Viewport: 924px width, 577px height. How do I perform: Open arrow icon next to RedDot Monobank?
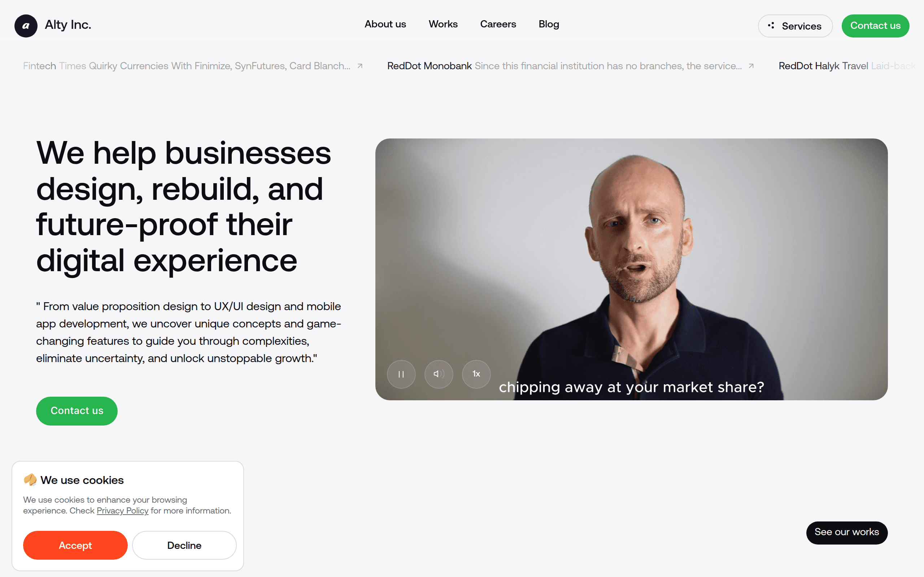coord(751,66)
